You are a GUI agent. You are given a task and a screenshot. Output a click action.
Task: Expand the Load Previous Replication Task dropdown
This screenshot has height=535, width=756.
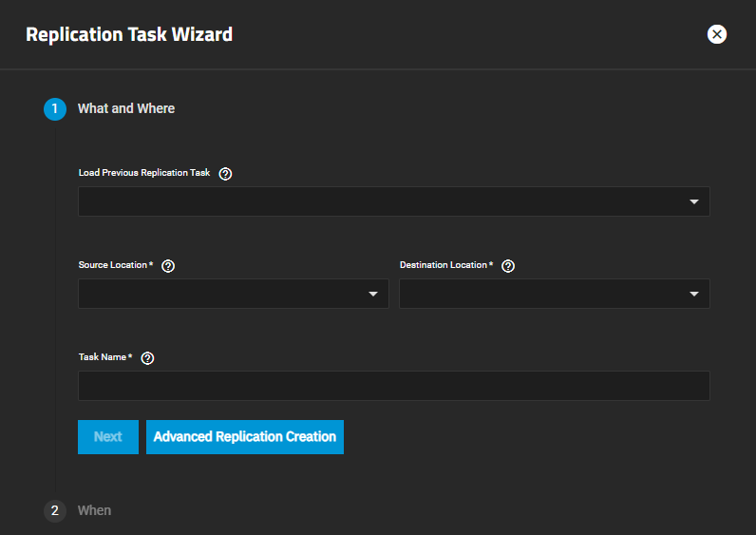[x=380, y=201]
